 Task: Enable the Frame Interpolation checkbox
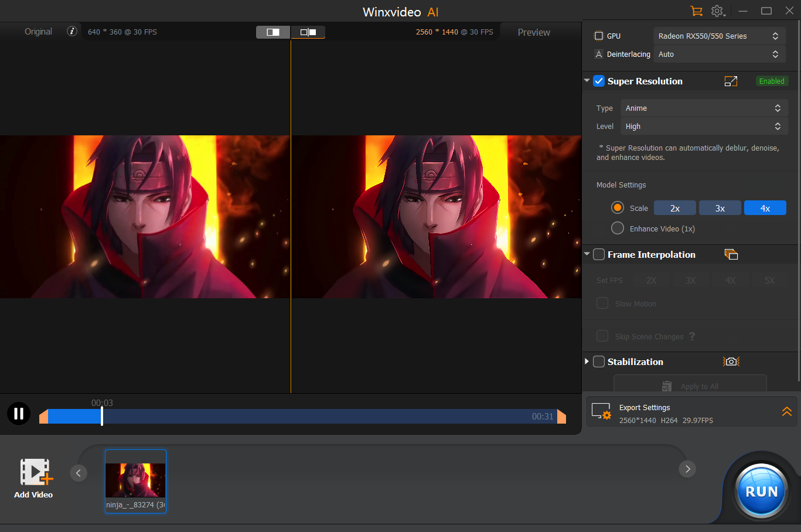pyautogui.click(x=599, y=255)
